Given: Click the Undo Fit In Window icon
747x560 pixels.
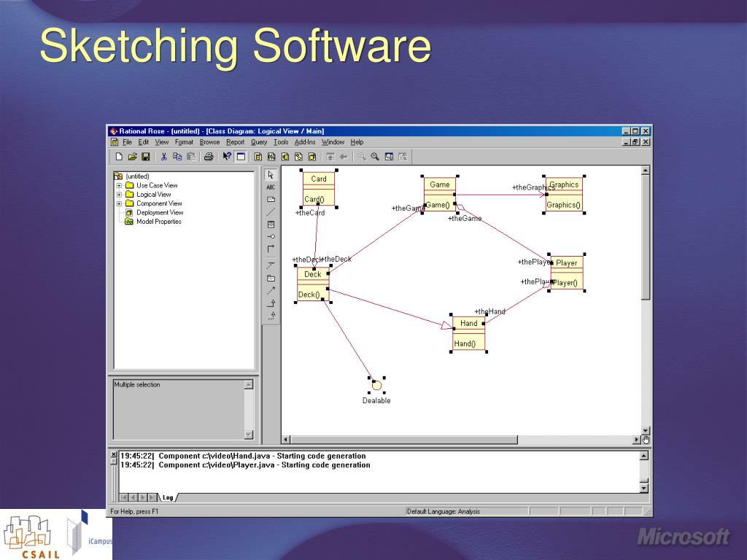Looking at the screenshot, I should tap(403, 157).
